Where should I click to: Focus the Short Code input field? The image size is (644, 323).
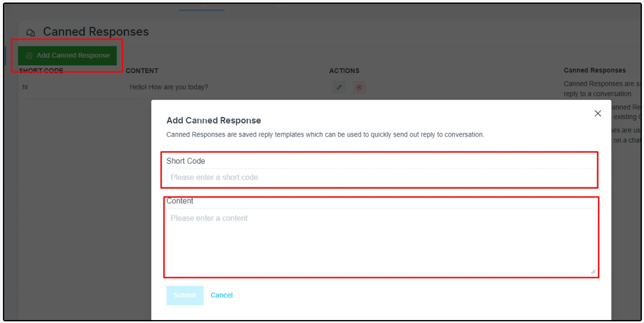pyautogui.click(x=381, y=177)
